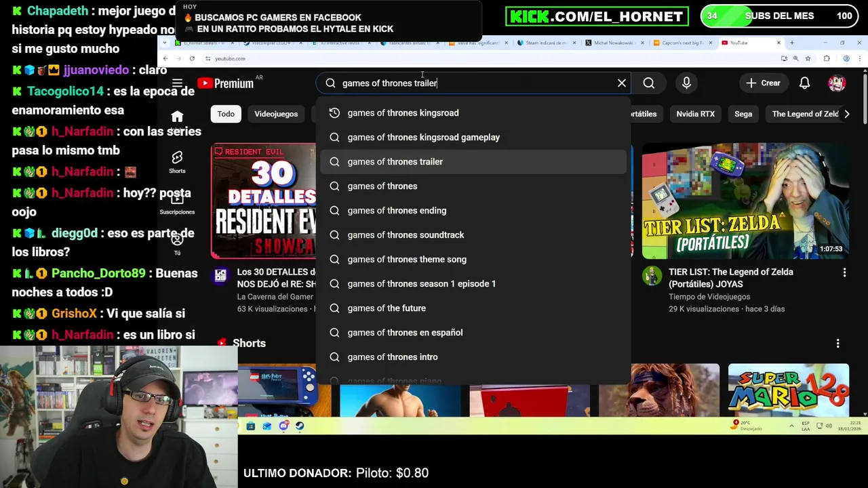Open YouTube notifications bell
Image resolution: width=868 pixels, height=488 pixels.
click(804, 83)
